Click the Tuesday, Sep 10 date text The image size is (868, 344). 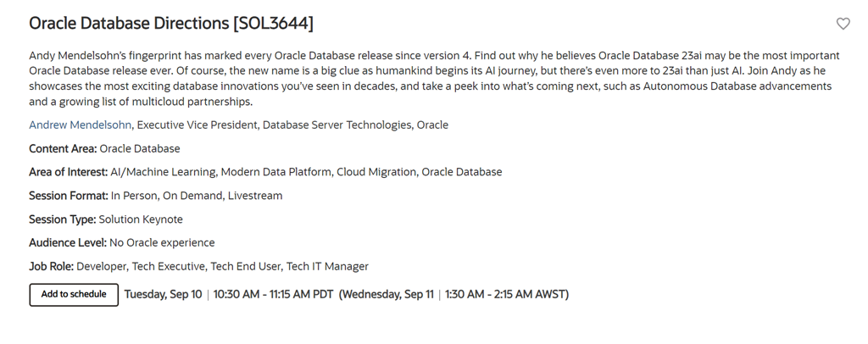click(x=163, y=295)
